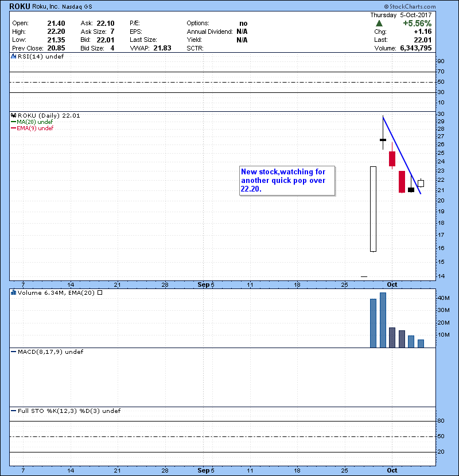Screen dimensions: 459x476
Task: Click the Open value 21.40
Action: (56, 24)
